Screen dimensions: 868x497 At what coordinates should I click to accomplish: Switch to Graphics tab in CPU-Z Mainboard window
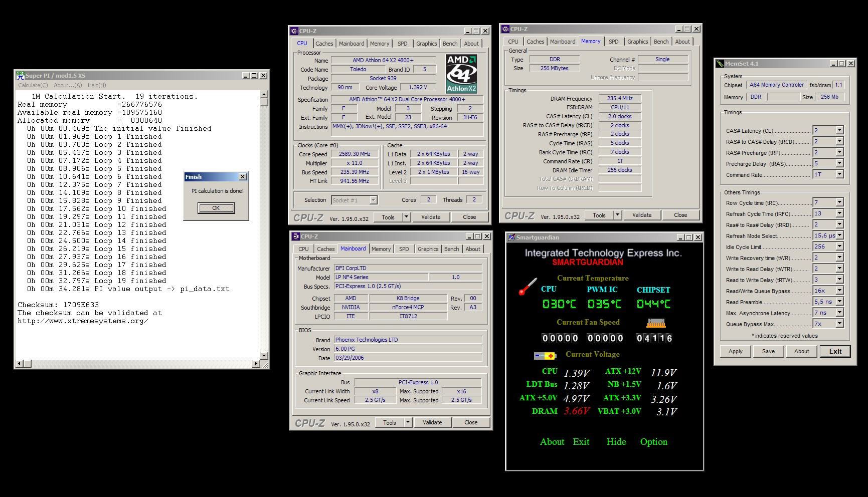tap(428, 249)
